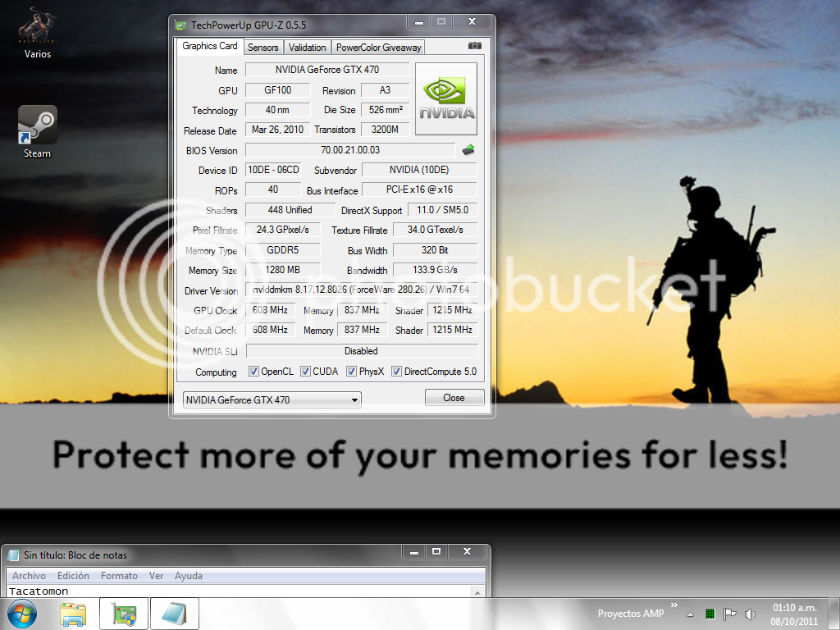Screen dimensions: 840x630
Task: Minimize the GPU-Z window
Action: 419,22
